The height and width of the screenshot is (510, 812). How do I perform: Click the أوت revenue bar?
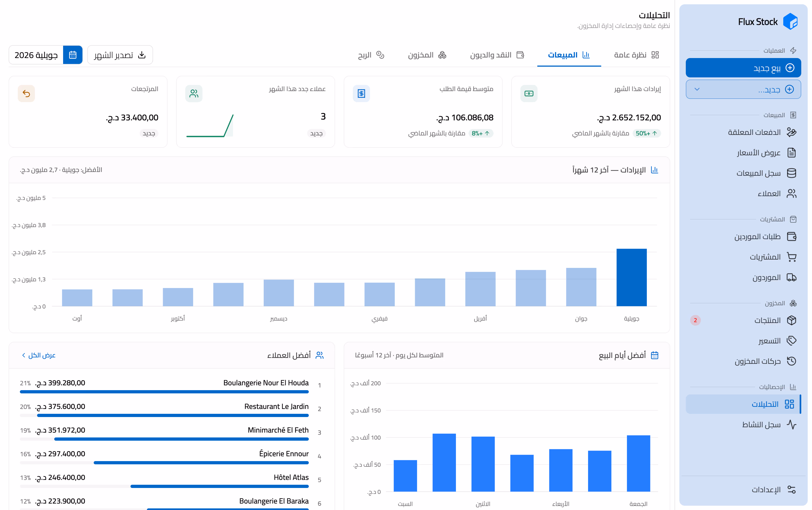pos(77,298)
